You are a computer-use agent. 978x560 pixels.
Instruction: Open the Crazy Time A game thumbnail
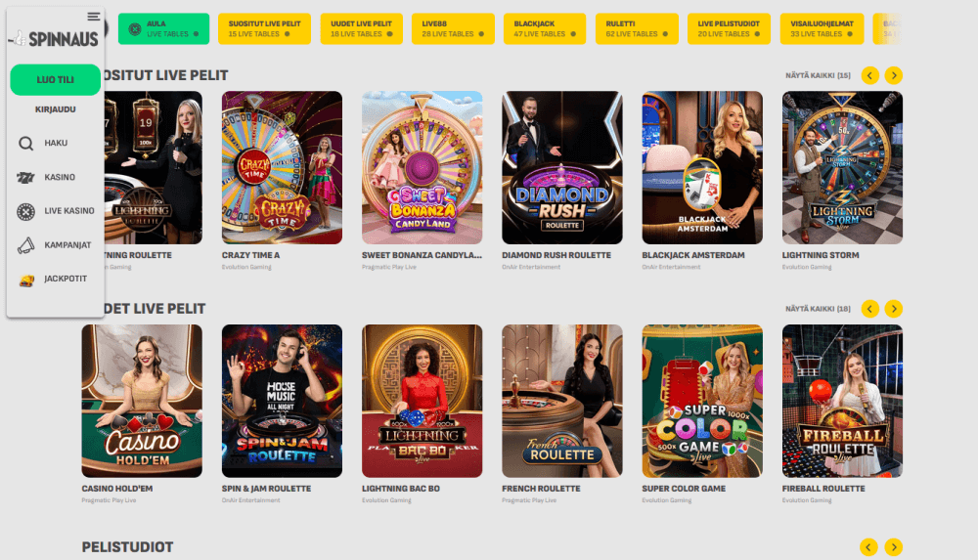pos(282,168)
